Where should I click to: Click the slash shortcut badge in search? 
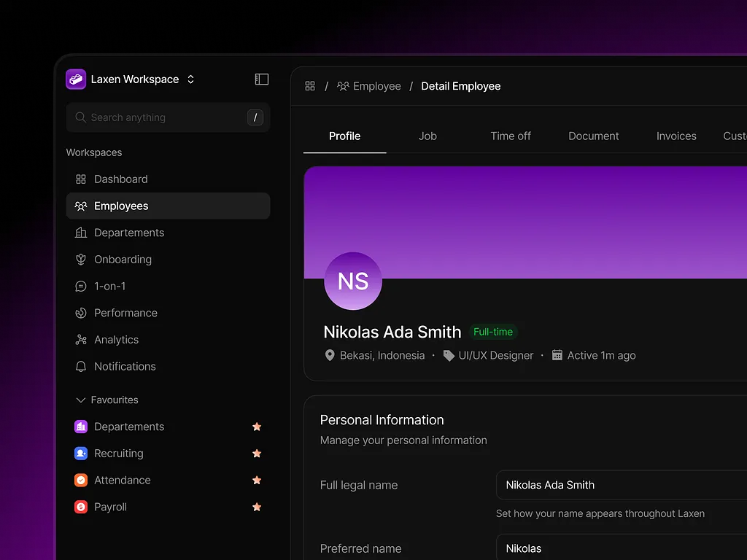[255, 117]
